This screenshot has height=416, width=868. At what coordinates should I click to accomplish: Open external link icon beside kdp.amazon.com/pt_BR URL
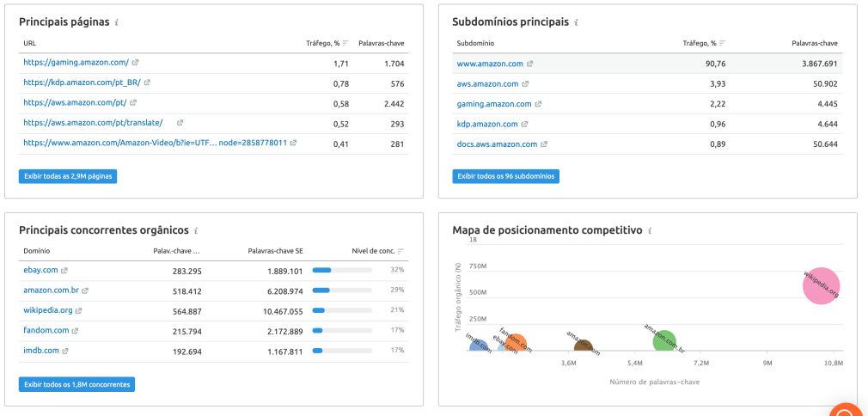pos(147,83)
